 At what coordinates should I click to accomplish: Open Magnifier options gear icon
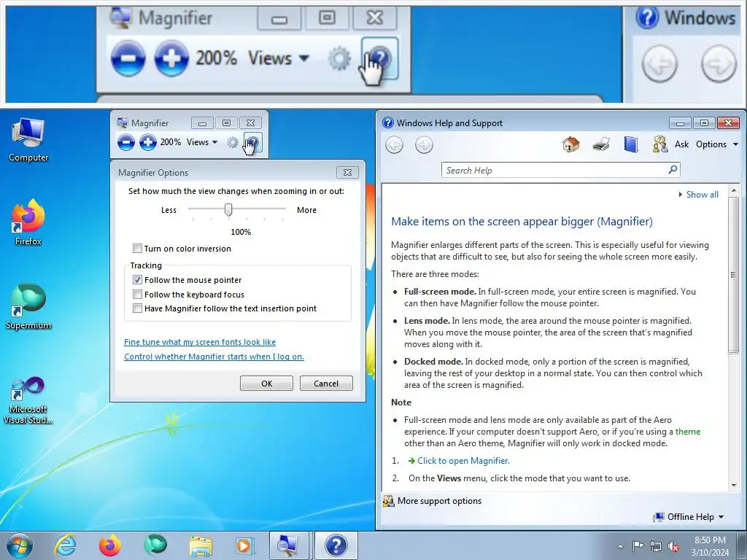click(233, 142)
